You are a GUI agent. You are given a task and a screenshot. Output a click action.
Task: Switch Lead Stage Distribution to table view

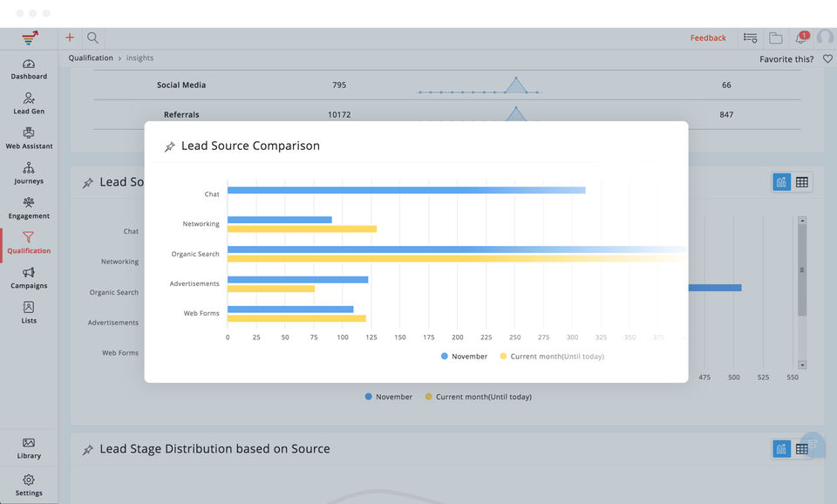click(x=802, y=449)
